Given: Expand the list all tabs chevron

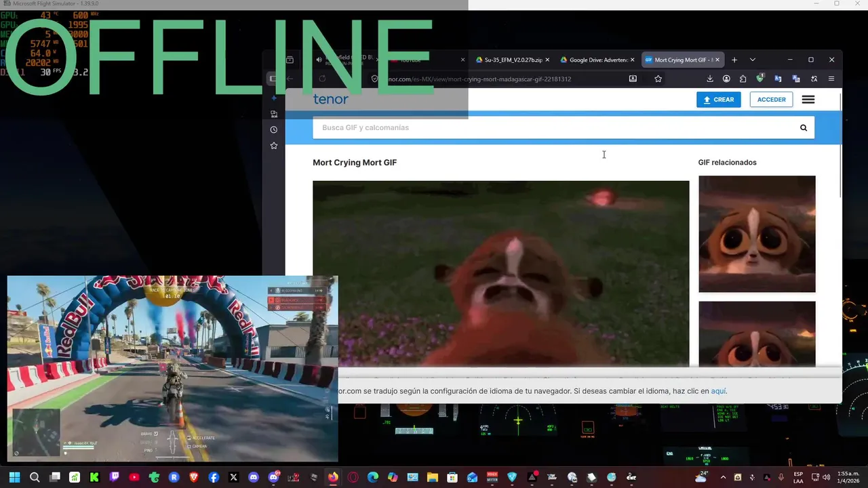Looking at the screenshot, I should pyautogui.click(x=752, y=60).
